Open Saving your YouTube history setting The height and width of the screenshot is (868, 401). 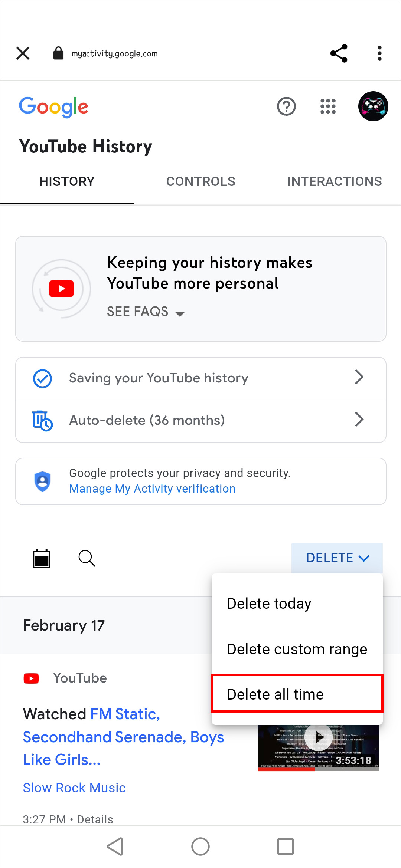point(200,378)
